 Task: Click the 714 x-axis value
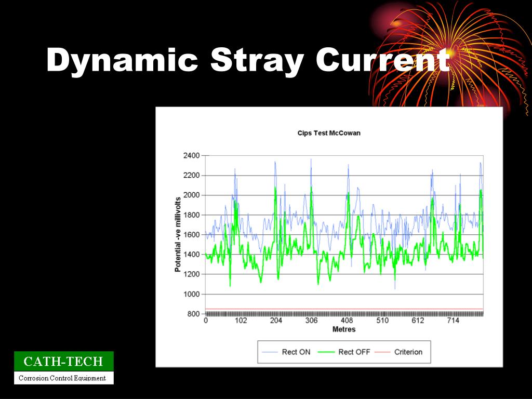453,321
